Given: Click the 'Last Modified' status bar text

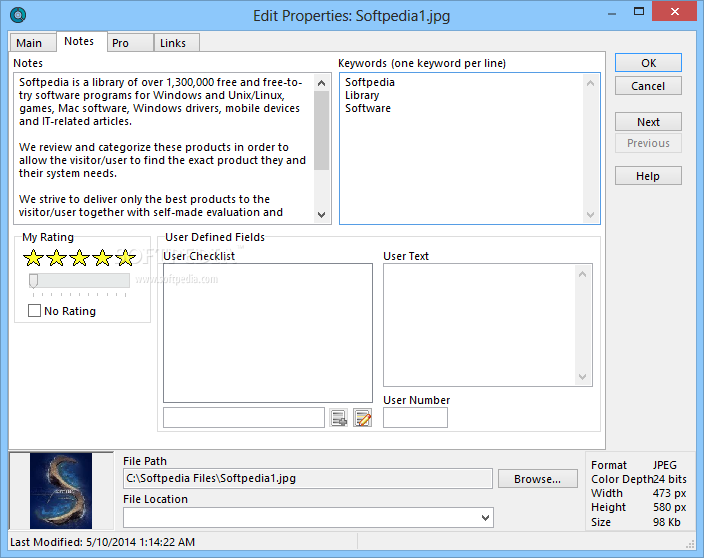Looking at the screenshot, I should [102, 542].
